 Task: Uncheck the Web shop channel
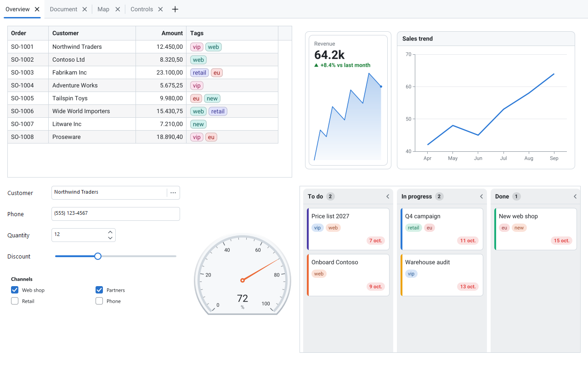click(15, 290)
